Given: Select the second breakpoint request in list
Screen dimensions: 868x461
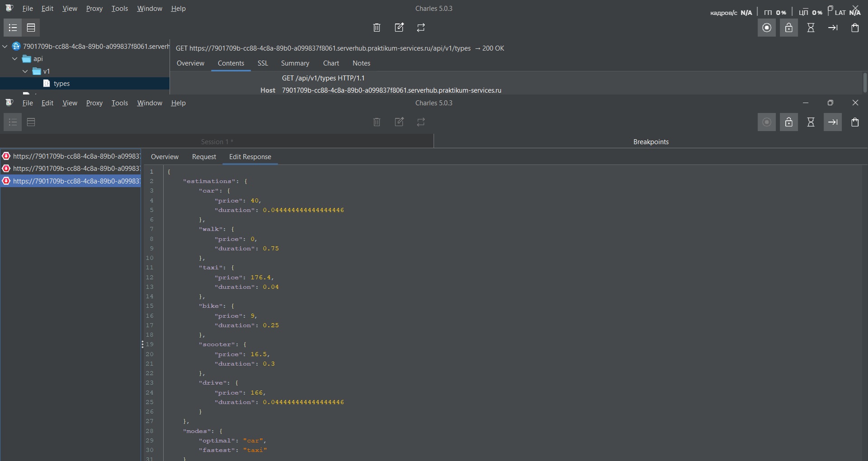Looking at the screenshot, I should [x=72, y=169].
